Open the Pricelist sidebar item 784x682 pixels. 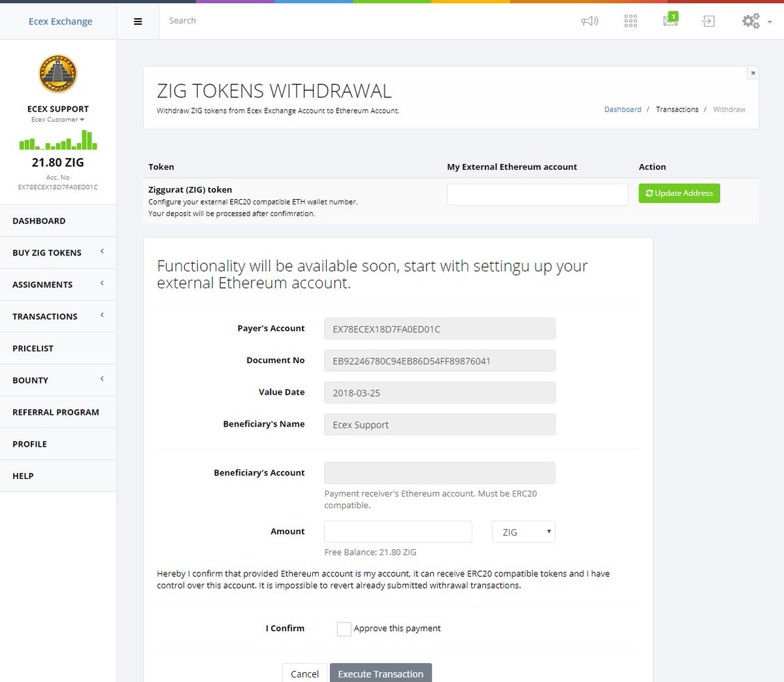(58, 348)
